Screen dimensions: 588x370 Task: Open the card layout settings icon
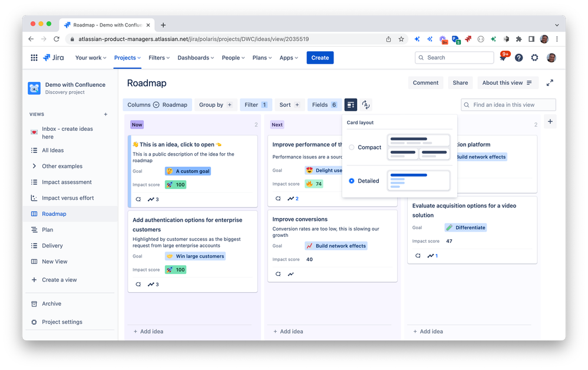pyautogui.click(x=351, y=104)
